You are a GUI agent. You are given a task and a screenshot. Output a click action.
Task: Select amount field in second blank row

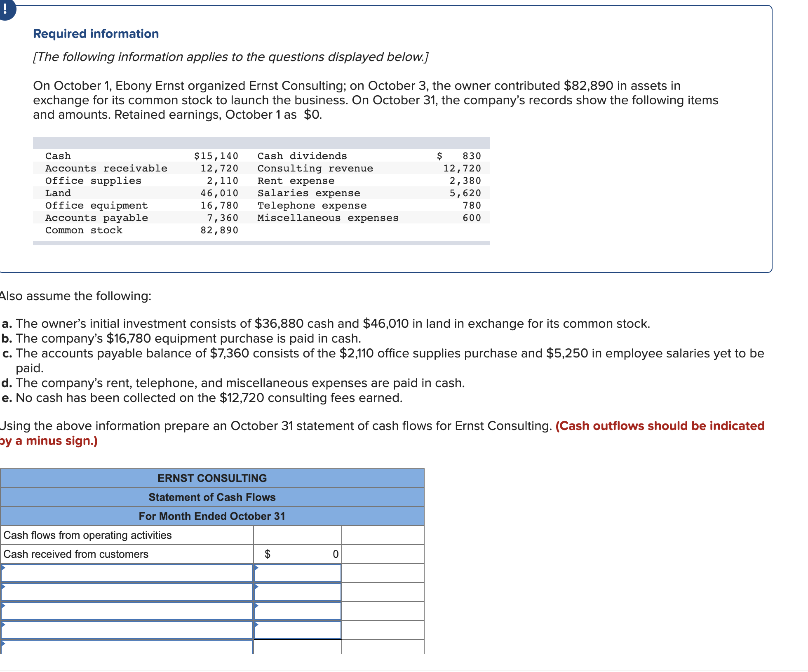pos(298,592)
